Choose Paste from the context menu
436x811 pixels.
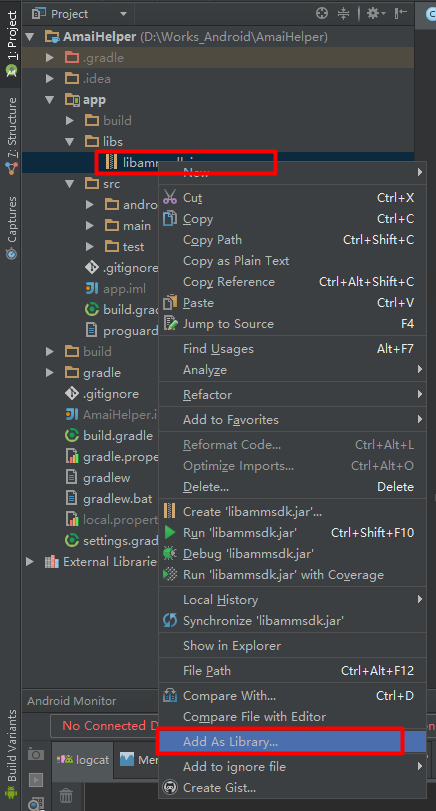point(292,303)
